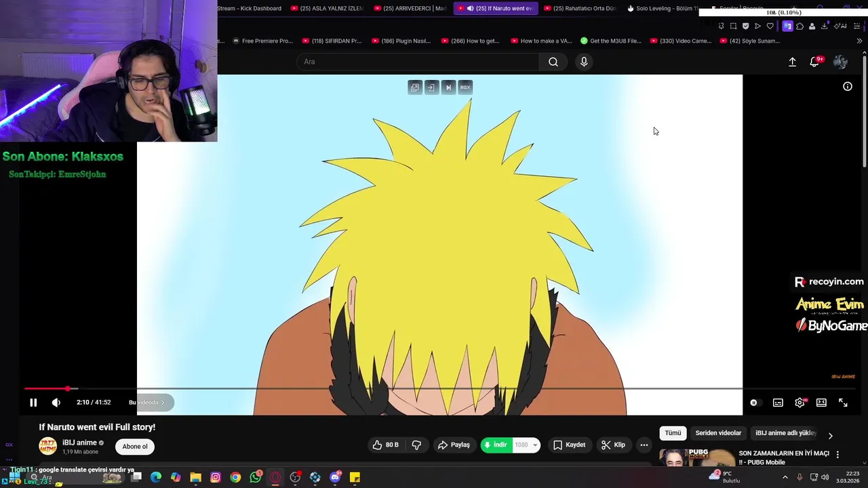Mute the video player volume
The height and width of the screenshot is (488, 868).
coord(56,403)
